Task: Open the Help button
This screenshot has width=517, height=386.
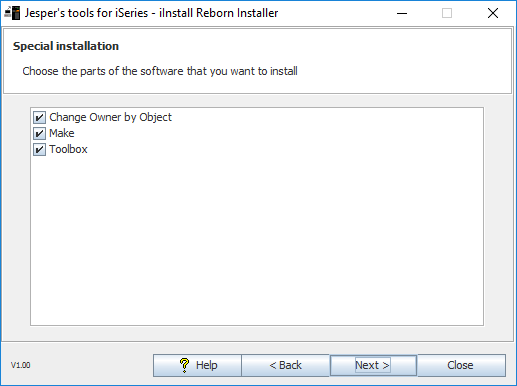Action: pyautogui.click(x=197, y=365)
